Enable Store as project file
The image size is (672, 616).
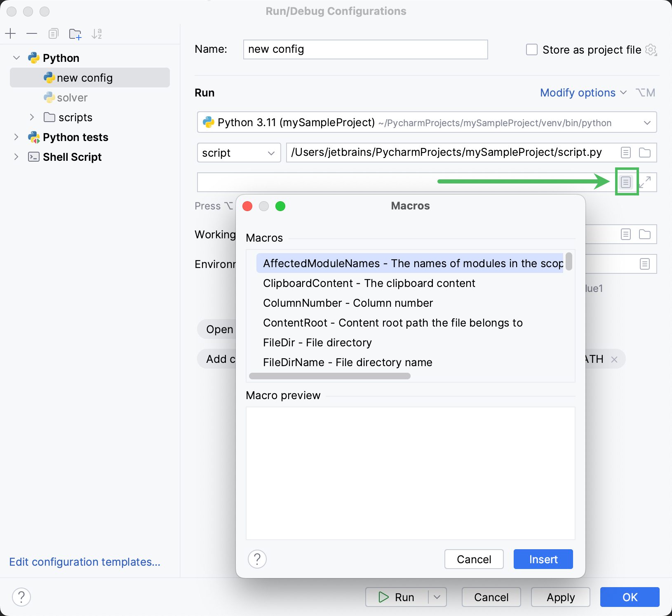531,49
